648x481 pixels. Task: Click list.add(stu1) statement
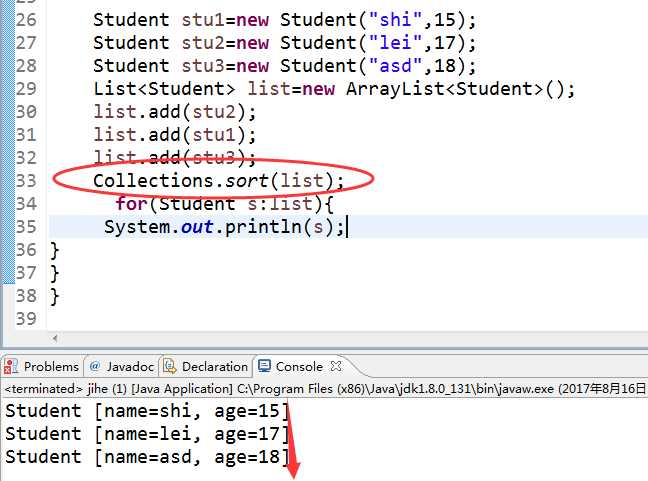coord(174,135)
